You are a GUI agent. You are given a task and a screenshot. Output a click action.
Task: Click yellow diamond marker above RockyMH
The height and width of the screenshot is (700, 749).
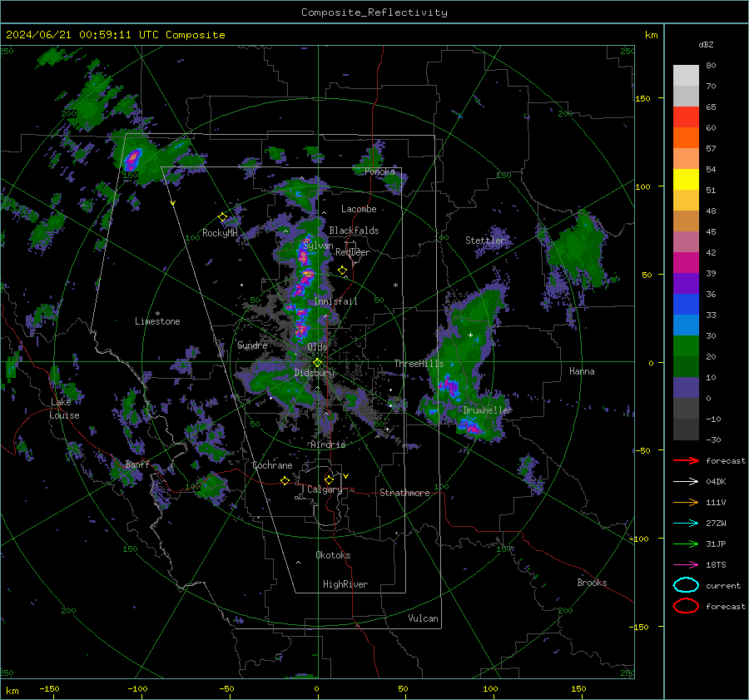click(x=222, y=217)
